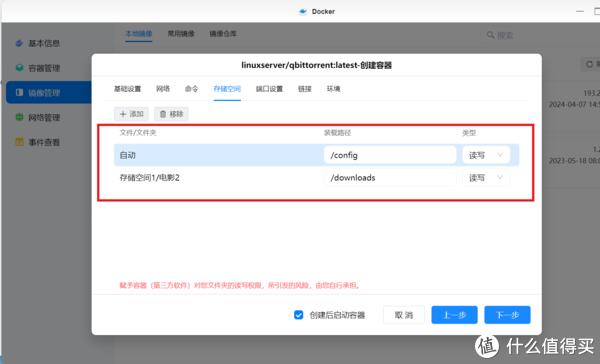Click the plus icon on 添加 button
This screenshot has height=364, width=600.
point(123,114)
